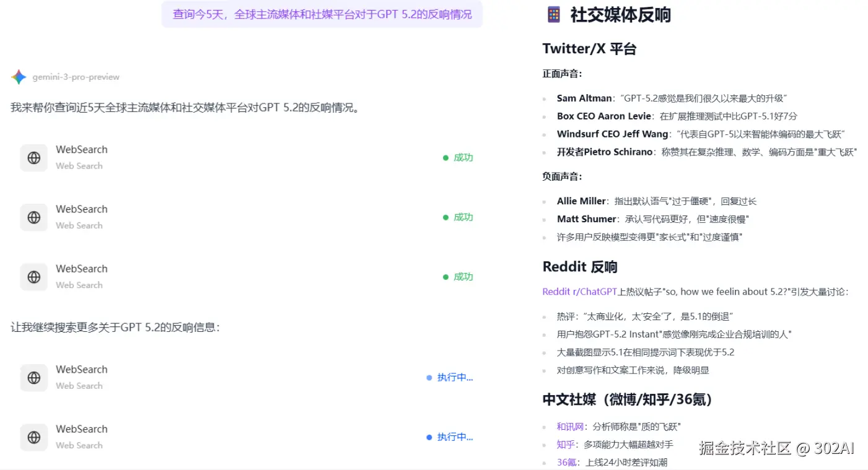Click the globe icon on the second WebSearch
868x470 pixels.
[33, 217]
